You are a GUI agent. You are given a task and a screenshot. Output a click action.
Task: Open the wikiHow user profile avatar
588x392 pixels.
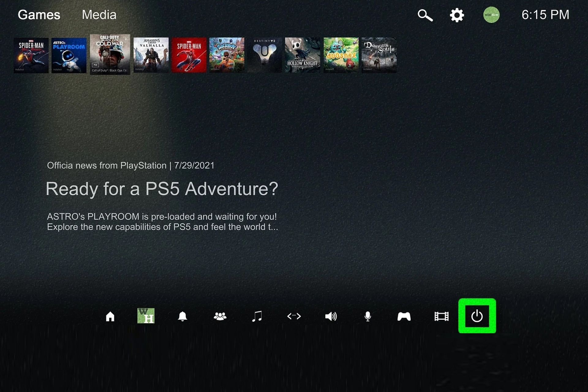pos(491,15)
